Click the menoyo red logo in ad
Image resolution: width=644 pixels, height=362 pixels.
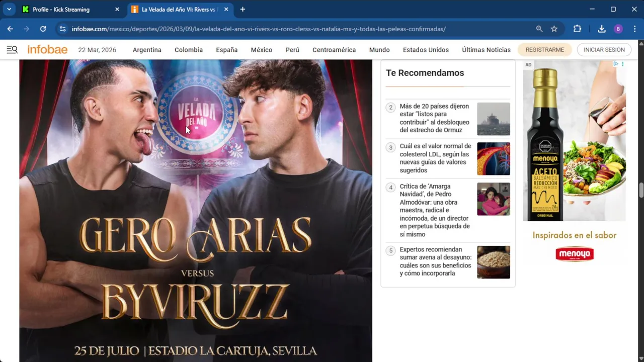(575, 254)
